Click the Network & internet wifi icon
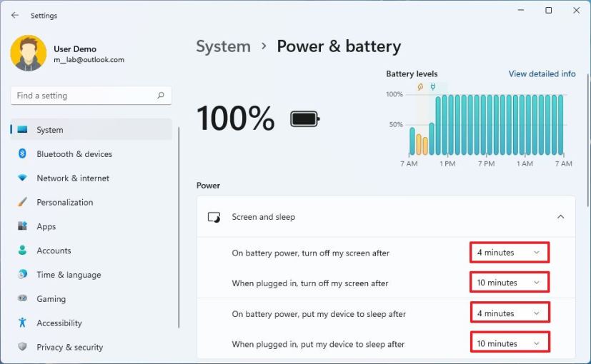 [x=22, y=178]
